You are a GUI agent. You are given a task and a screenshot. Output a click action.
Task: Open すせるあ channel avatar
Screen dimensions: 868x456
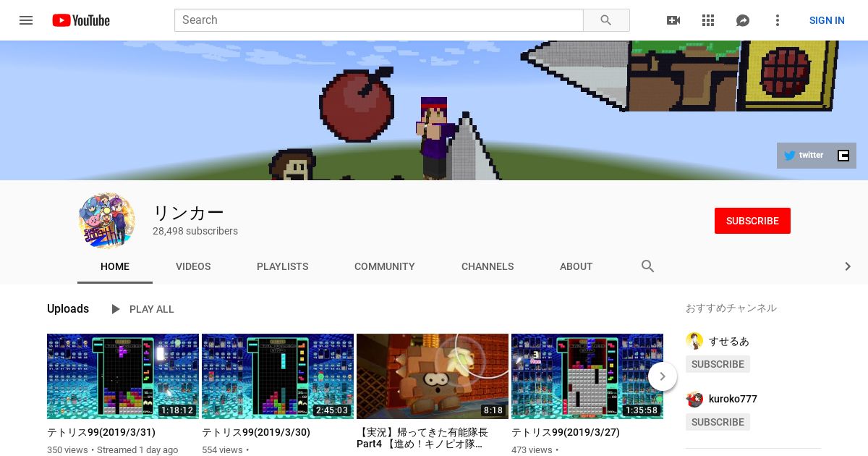(694, 341)
